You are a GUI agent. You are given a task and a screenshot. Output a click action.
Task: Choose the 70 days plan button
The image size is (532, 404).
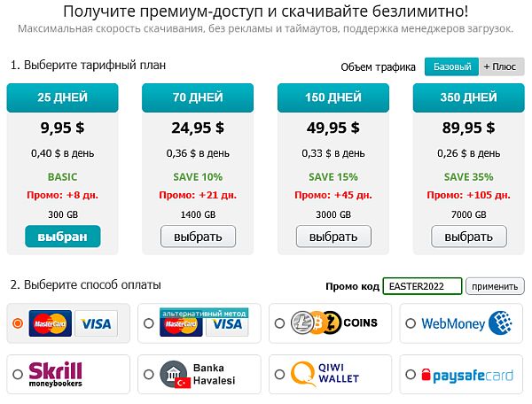(198, 237)
